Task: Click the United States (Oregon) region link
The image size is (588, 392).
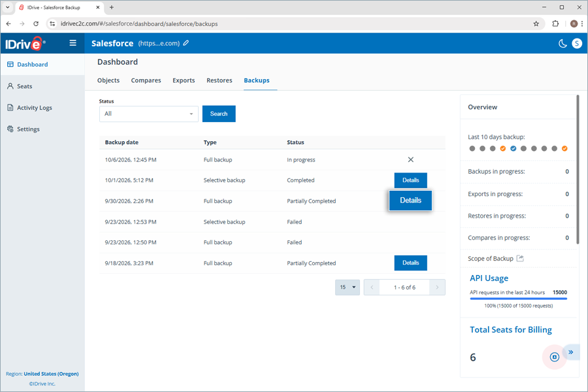Action: [52, 374]
